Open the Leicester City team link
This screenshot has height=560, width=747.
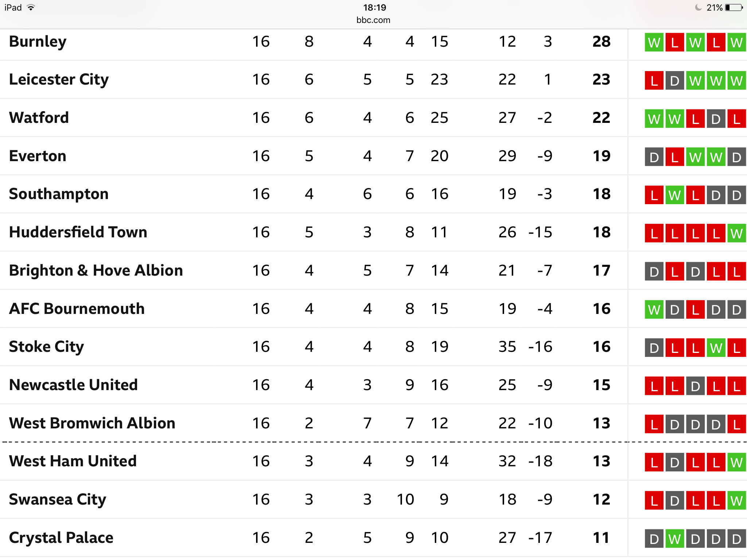59,79
